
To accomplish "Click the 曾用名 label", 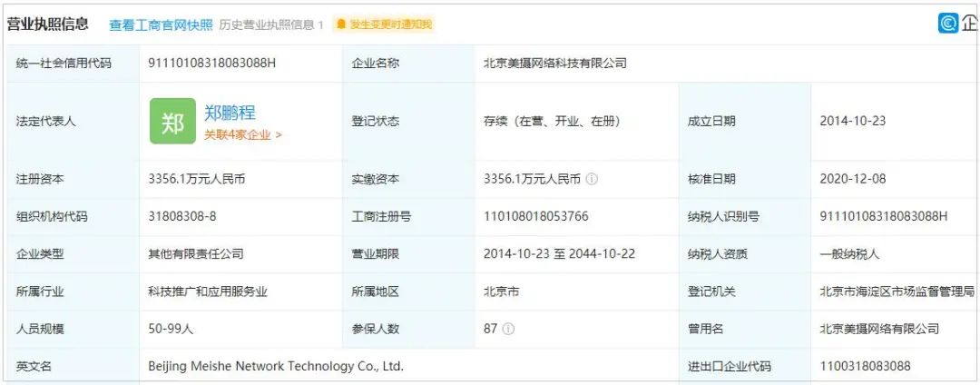I will [706, 330].
